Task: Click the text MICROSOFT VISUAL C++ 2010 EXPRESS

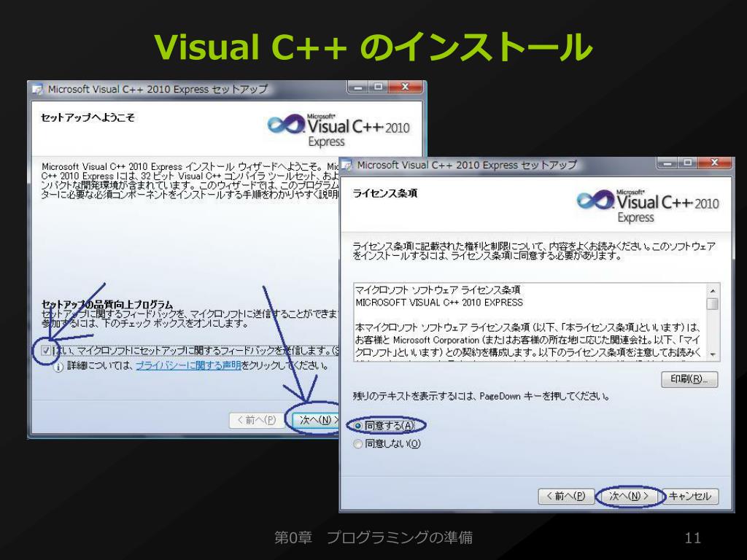Action: click(438, 303)
